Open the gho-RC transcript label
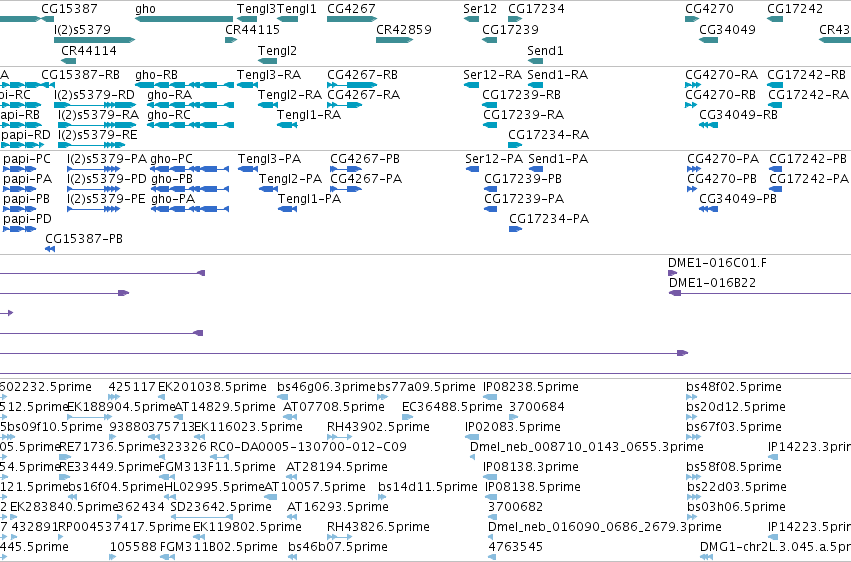Screen dimensions: 851x562 pyautogui.click(x=169, y=114)
